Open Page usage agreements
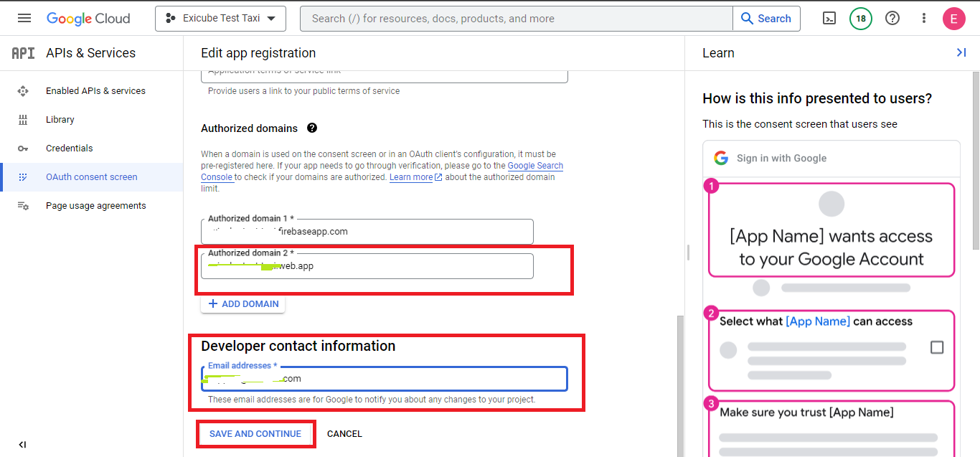 pos(95,206)
